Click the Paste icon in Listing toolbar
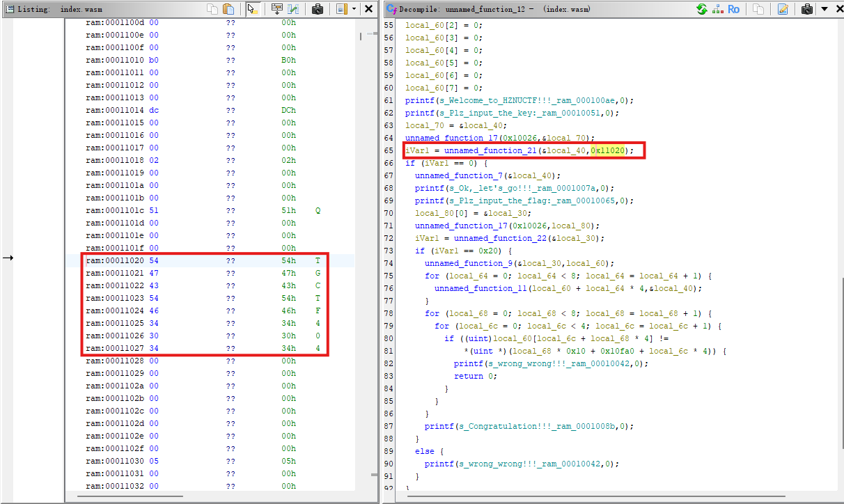 tap(228, 9)
